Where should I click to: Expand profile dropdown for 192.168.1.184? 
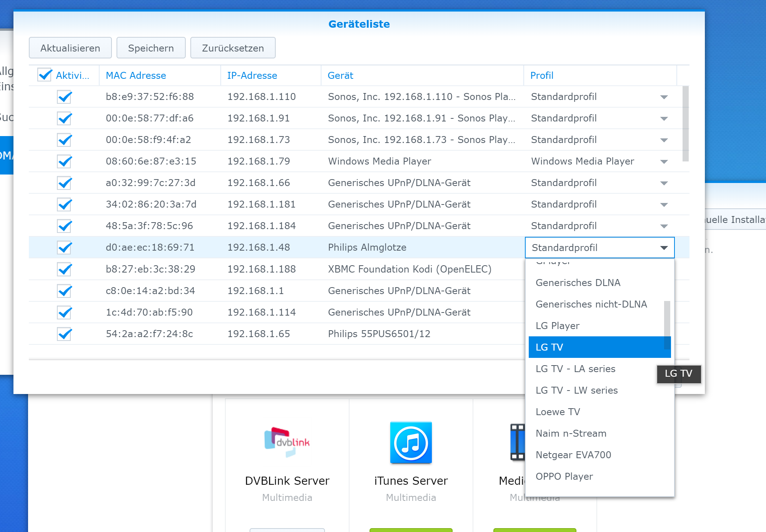(664, 226)
